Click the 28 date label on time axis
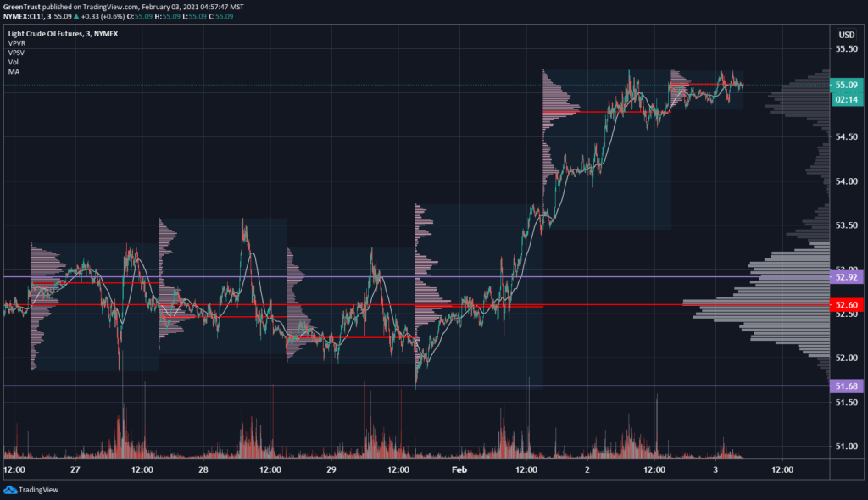The image size is (868, 500). tap(203, 469)
